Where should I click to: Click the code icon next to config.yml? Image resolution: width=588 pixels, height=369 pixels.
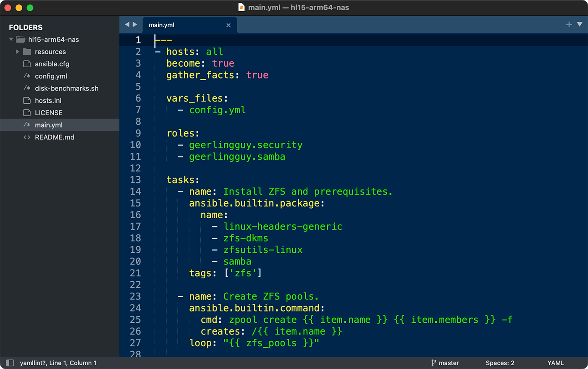pos(27,76)
